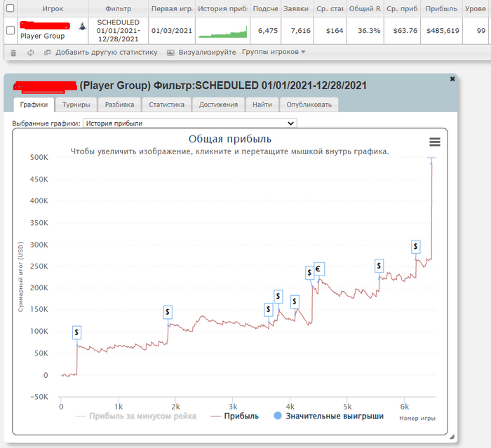The height and width of the screenshot is (448, 491).
Task: Click the add statistics icon
Action: 47,53
